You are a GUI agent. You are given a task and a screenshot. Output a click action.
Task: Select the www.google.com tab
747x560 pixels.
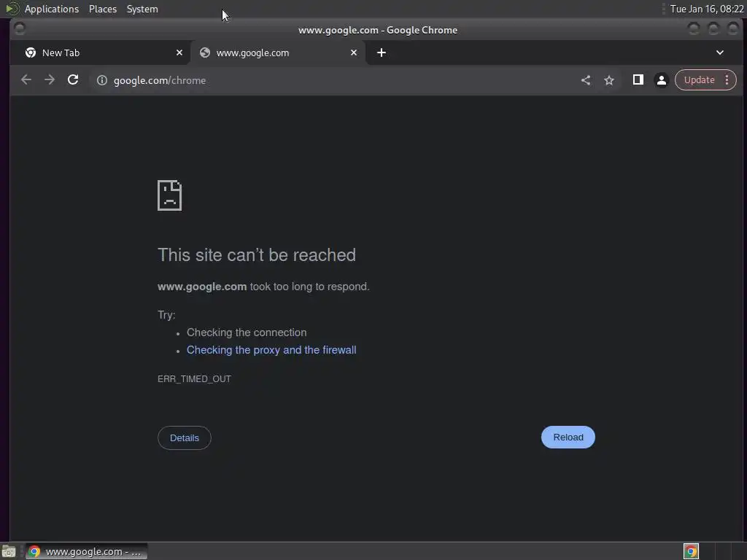[278, 52]
